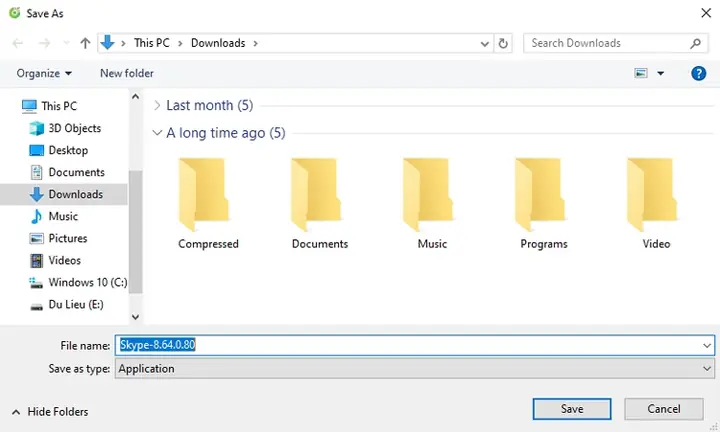This screenshot has width=720, height=432.
Task: Click the Cancel button
Action: (x=664, y=409)
